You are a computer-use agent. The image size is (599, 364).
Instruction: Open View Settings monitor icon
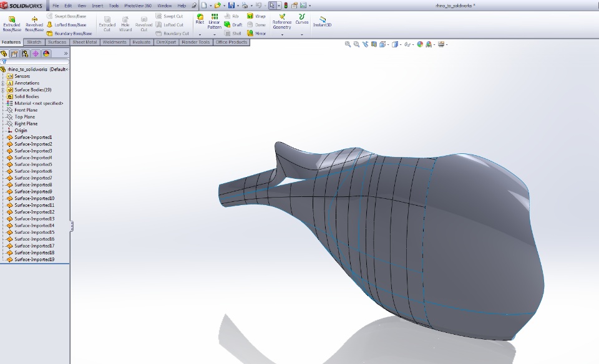coord(441,44)
